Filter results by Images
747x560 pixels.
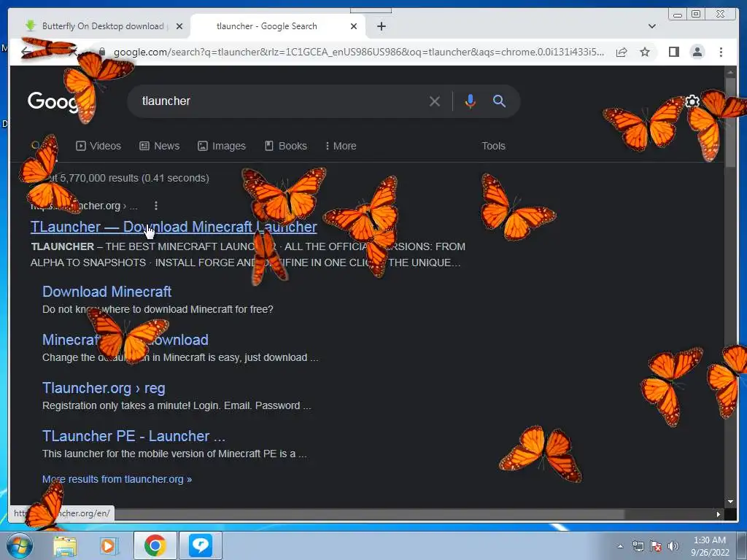[222, 146]
